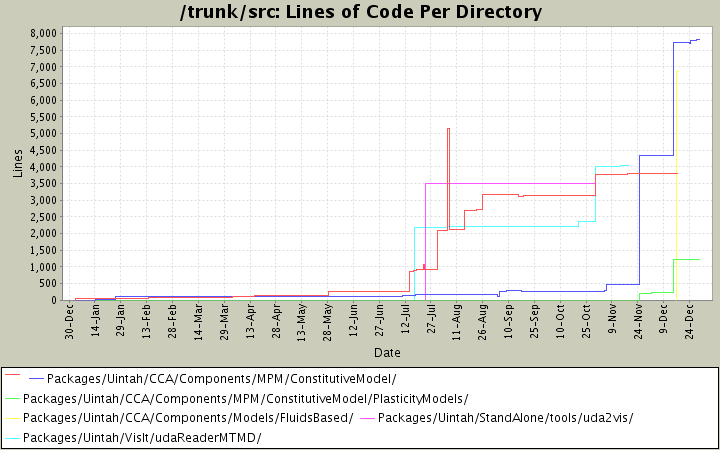Click the "12-Jun" date tick label
This screenshot has height=450, width=720.
(x=354, y=321)
